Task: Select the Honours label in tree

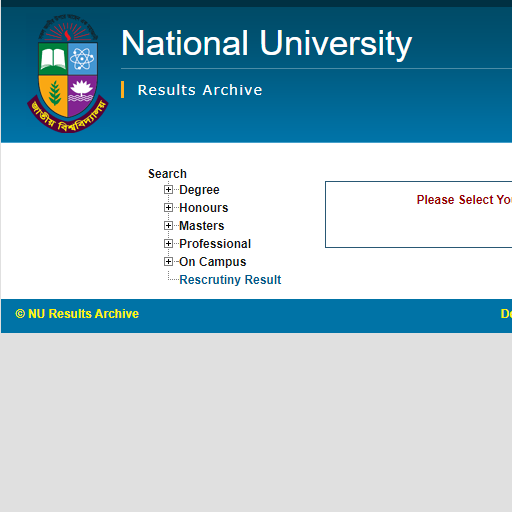Action: (204, 208)
